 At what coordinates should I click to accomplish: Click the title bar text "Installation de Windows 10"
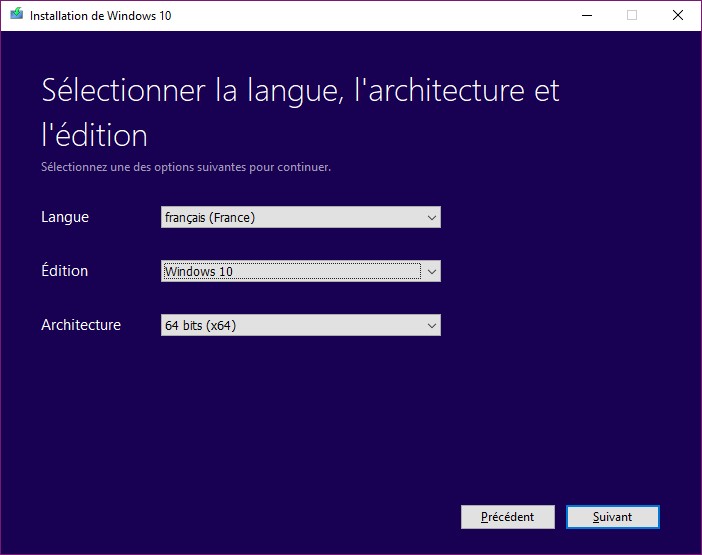coord(100,16)
